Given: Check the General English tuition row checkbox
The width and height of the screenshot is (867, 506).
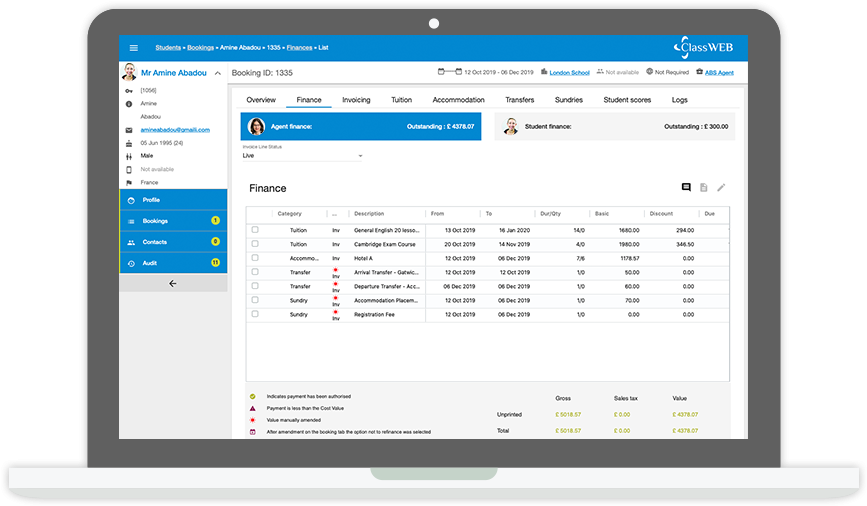Looking at the screenshot, I should 255,230.
